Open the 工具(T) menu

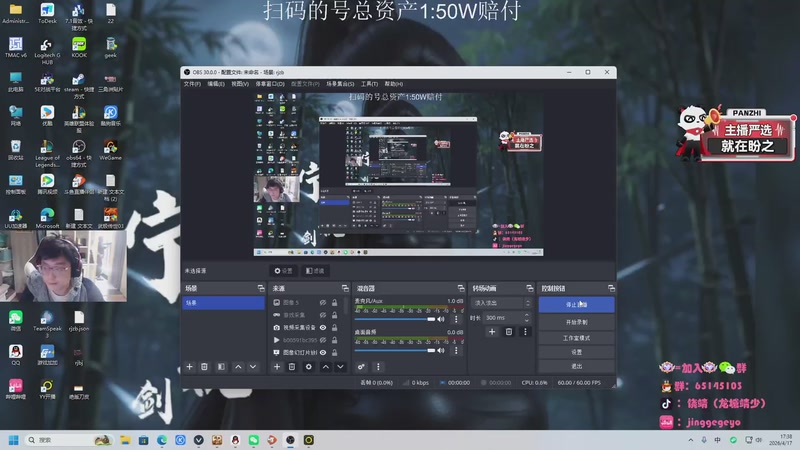(x=369, y=84)
